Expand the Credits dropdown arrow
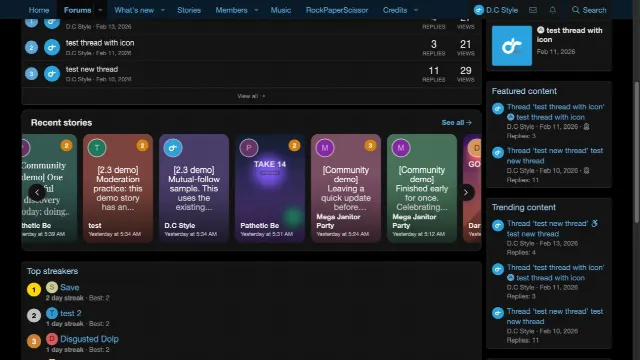Viewport: 640px width, 360px height. coord(416,10)
